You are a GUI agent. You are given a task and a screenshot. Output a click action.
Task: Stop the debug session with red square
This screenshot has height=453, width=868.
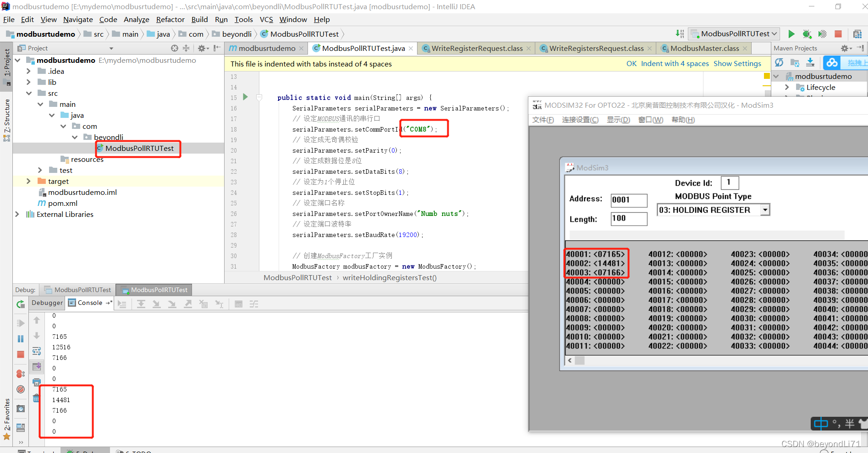coord(21,354)
